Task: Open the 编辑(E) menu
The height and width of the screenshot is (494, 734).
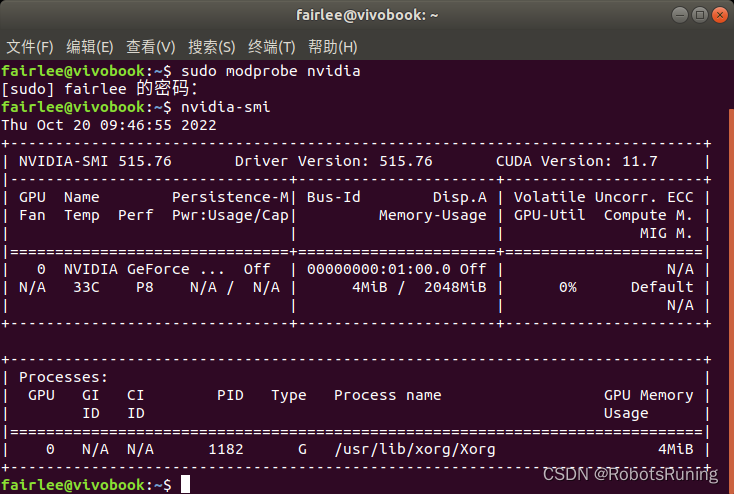Action: (x=90, y=47)
